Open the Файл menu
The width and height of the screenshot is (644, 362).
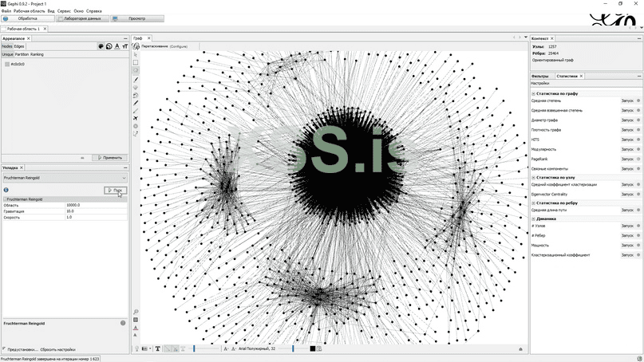(x=6, y=11)
